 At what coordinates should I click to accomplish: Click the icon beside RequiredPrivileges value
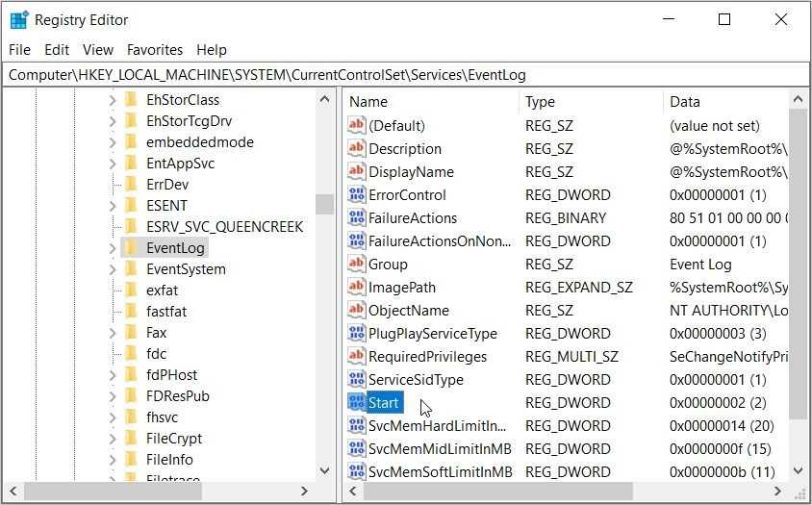356,357
